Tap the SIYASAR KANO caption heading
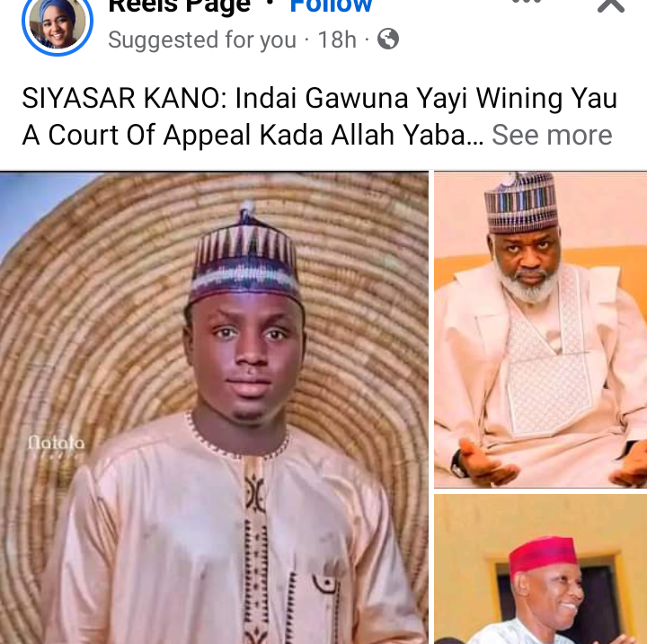 124,98
